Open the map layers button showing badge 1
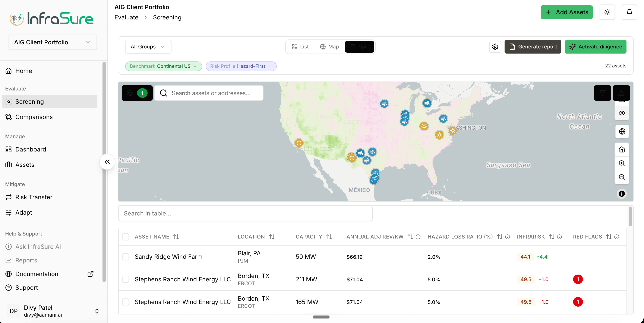This screenshot has height=323, width=644. click(x=137, y=93)
